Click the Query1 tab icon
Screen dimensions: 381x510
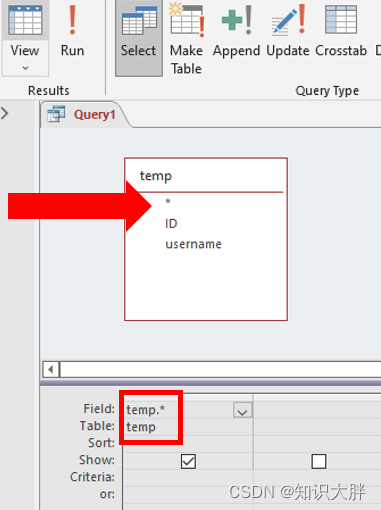pyautogui.click(x=56, y=114)
